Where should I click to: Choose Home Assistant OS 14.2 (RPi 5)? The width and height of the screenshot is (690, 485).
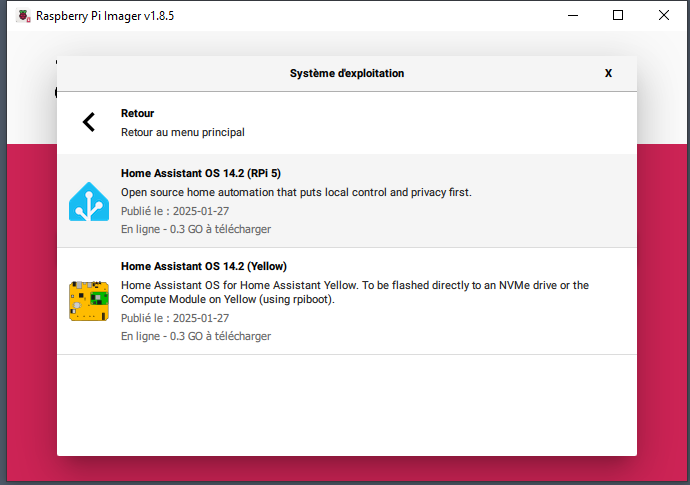pyautogui.click(x=347, y=201)
